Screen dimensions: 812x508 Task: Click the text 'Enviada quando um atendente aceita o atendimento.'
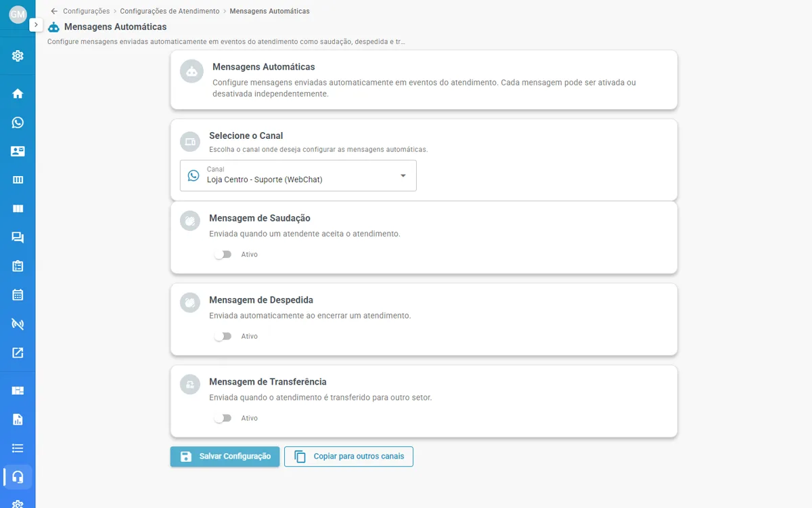pyautogui.click(x=304, y=234)
